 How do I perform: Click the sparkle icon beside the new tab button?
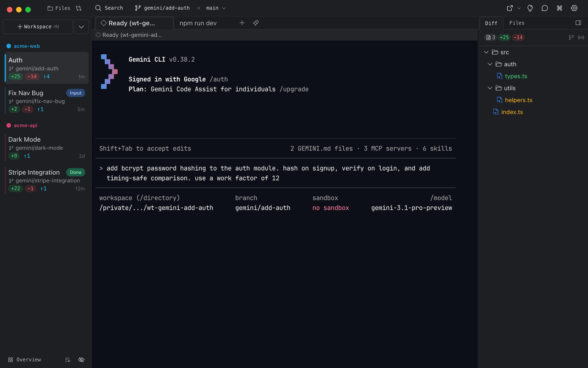(256, 23)
